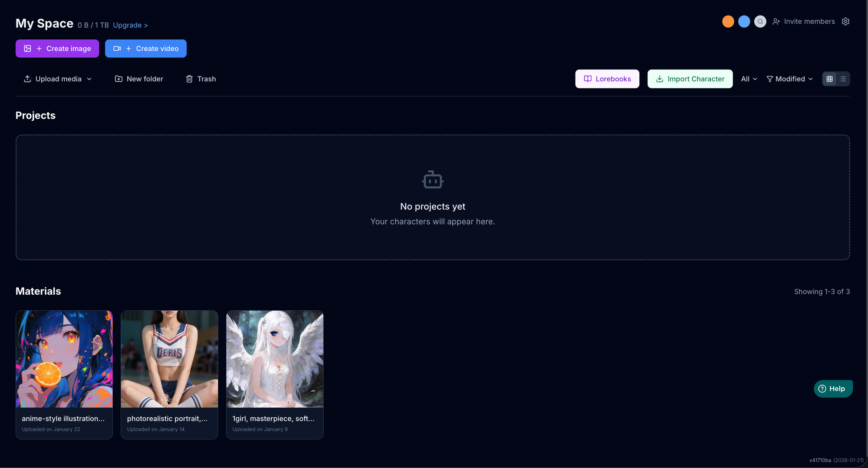Click the New folder icon
868x468 pixels.
click(118, 79)
